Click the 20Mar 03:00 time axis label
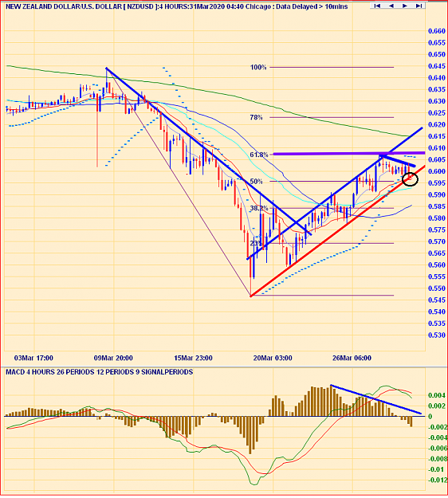 (273, 358)
